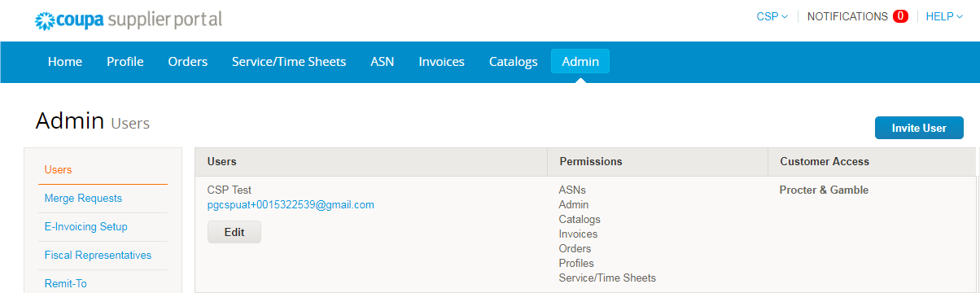Click the CSP Test user name

(x=230, y=190)
